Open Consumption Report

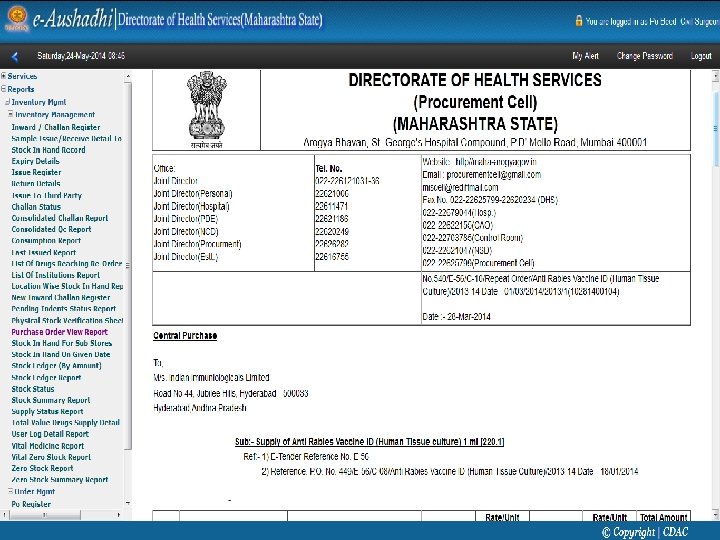(x=46, y=241)
